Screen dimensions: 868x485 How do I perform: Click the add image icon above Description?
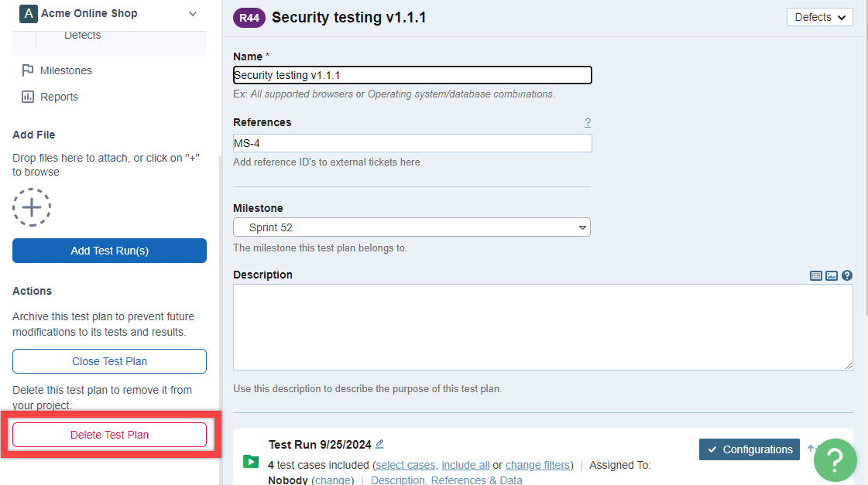(x=832, y=275)
